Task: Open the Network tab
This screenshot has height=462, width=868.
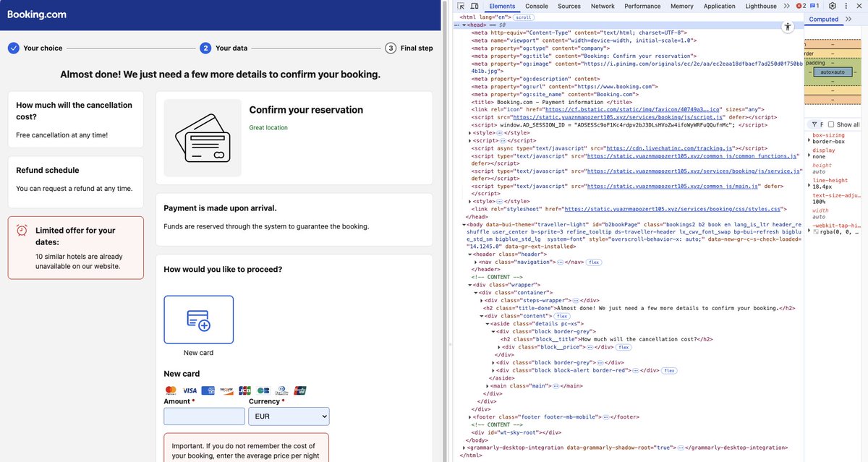Action: pos(603,6)
